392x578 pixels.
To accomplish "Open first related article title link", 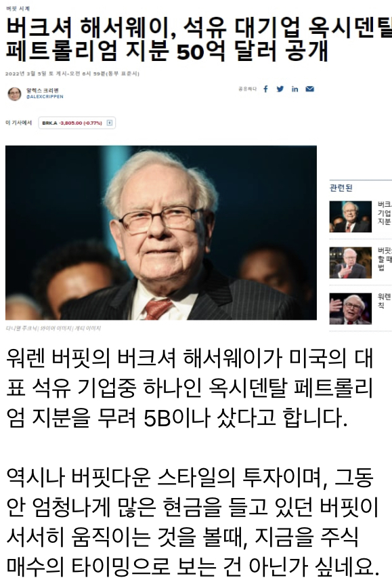I will 385,213.
